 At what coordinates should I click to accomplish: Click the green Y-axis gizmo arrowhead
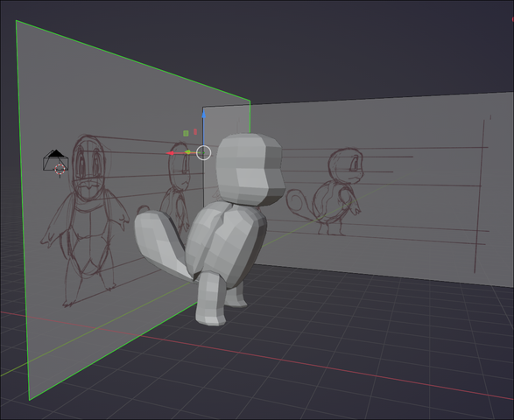(187, 152)
